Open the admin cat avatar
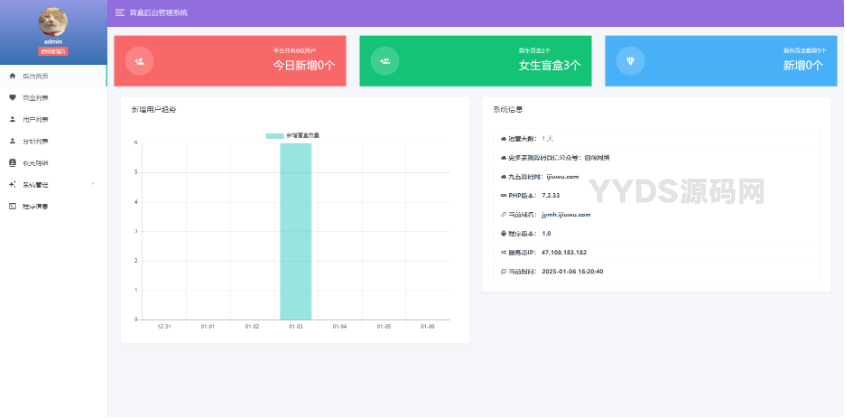This screenshot has width=846, height=420. (x=53, y=22)
